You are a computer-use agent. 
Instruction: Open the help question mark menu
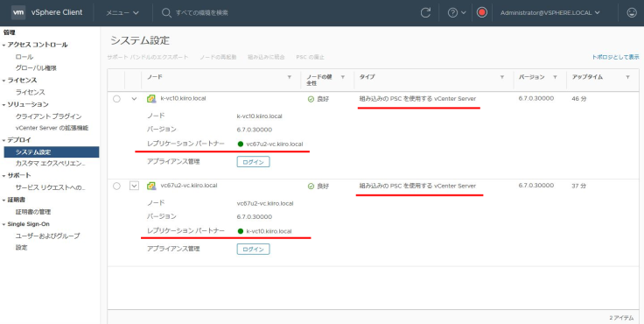coord(457,13)
